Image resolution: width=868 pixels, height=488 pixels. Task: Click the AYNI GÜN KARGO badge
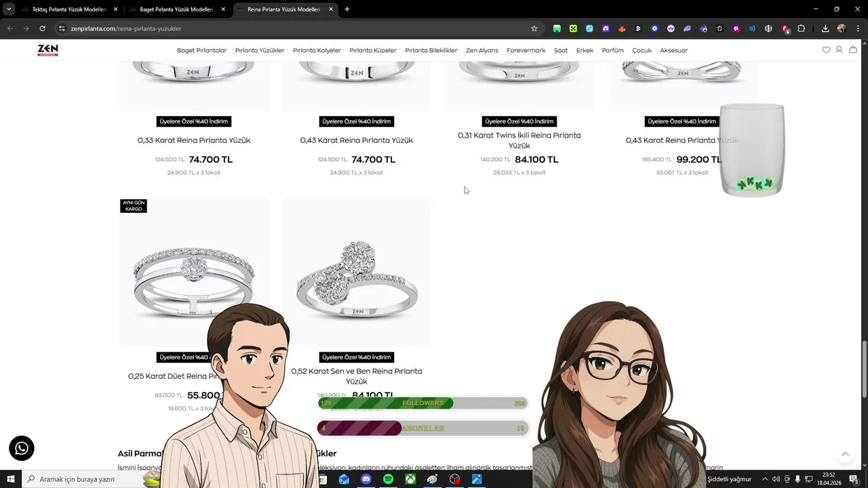click(x=134, y=206)
